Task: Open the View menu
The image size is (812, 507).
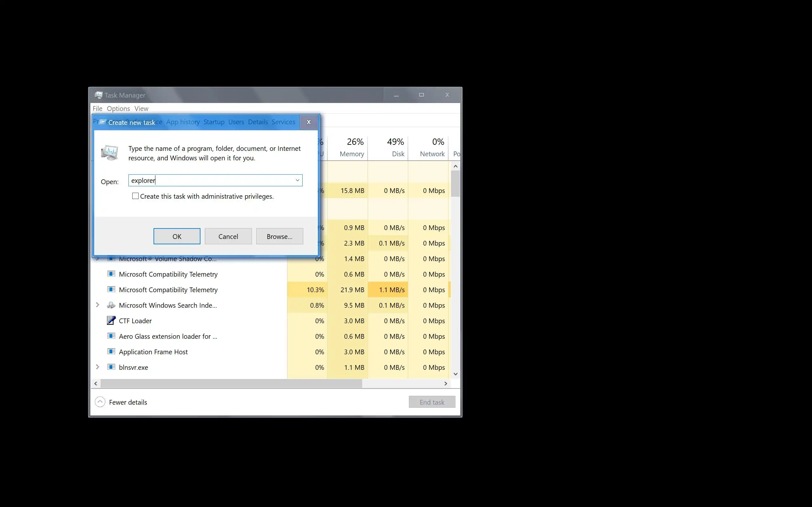Action: pos(141,109)
